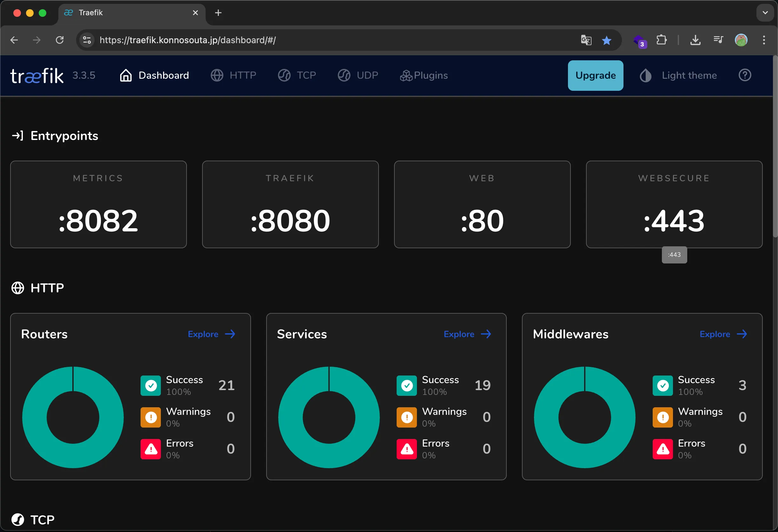Expand the tab search chevron dropdown

[x=765, y=13]
